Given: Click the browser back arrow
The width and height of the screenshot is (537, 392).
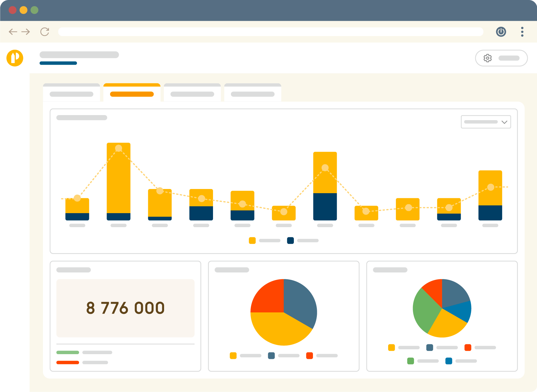Looking at the screenshot, I should pyautogui.click(x=13, y=32).
